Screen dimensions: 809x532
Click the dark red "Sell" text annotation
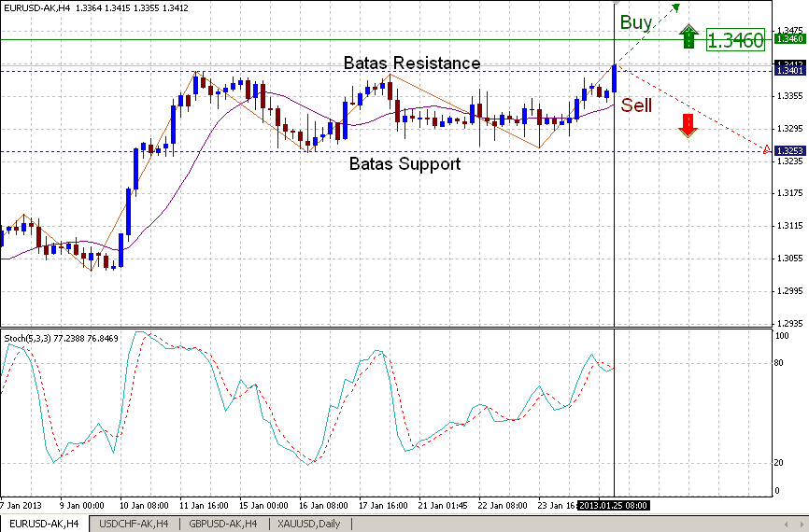point(637,105)
